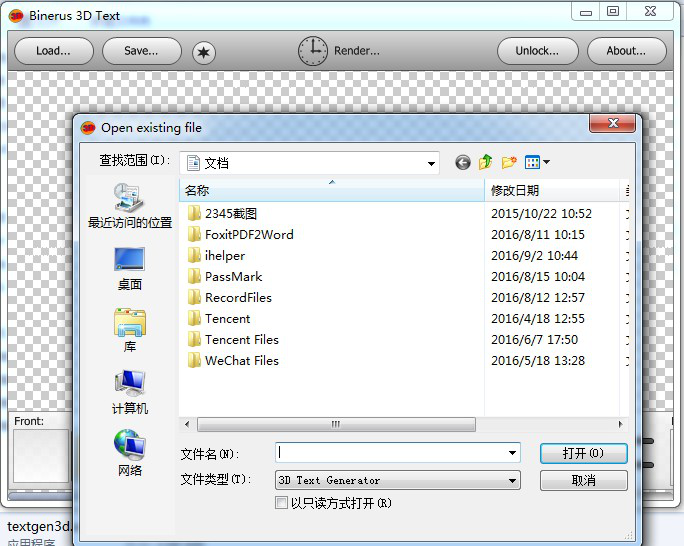Sort by 修改日期 column header
The height and width of the screenshot is (546, 684).
(552, 191)
